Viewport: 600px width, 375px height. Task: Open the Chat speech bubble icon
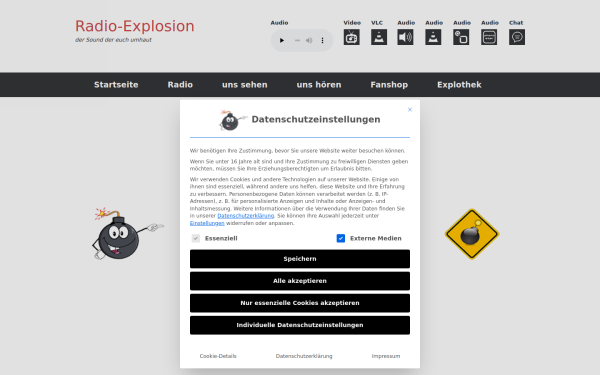pos(517,37)
